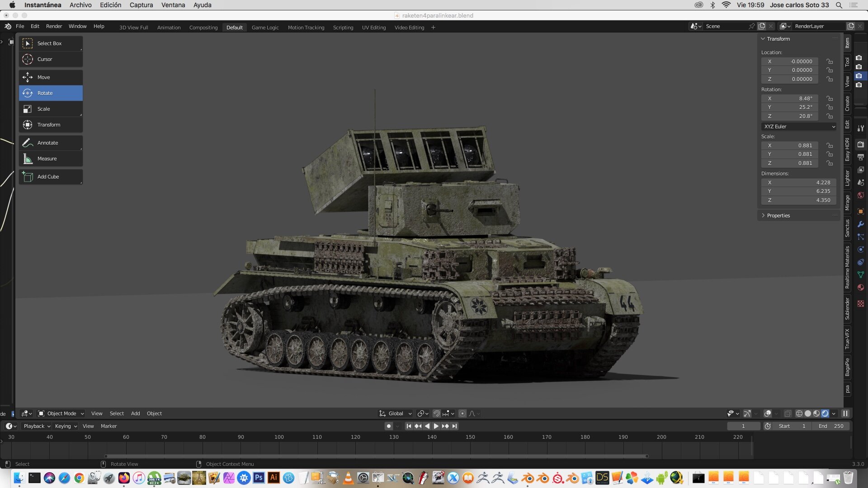The image size is (868, 488).
Task: Click the End frame field
Action: [x=831, y=426]
